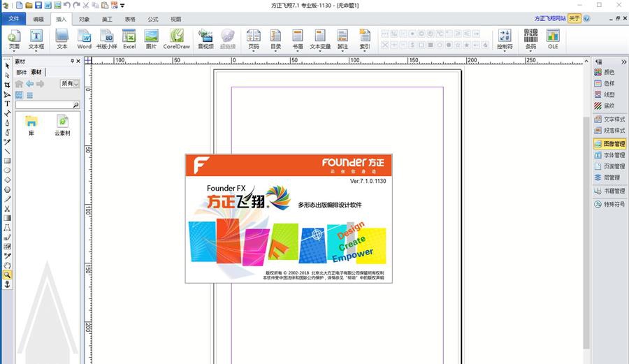Insert a CorelDraw file
Viewport: 629px width, 364px height.
click(177, 39)
